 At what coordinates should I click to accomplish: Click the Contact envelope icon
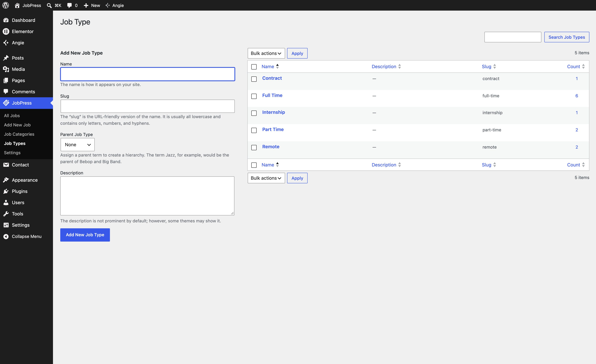[x=6, y=165]
